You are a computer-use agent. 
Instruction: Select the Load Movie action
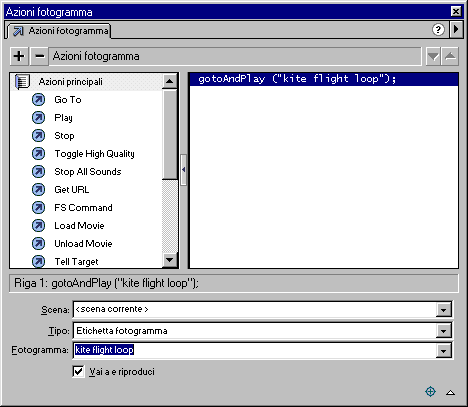click(79, 226)
